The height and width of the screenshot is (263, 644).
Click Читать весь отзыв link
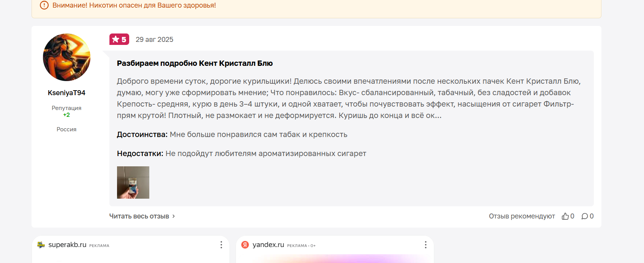[x=139, y=216]
